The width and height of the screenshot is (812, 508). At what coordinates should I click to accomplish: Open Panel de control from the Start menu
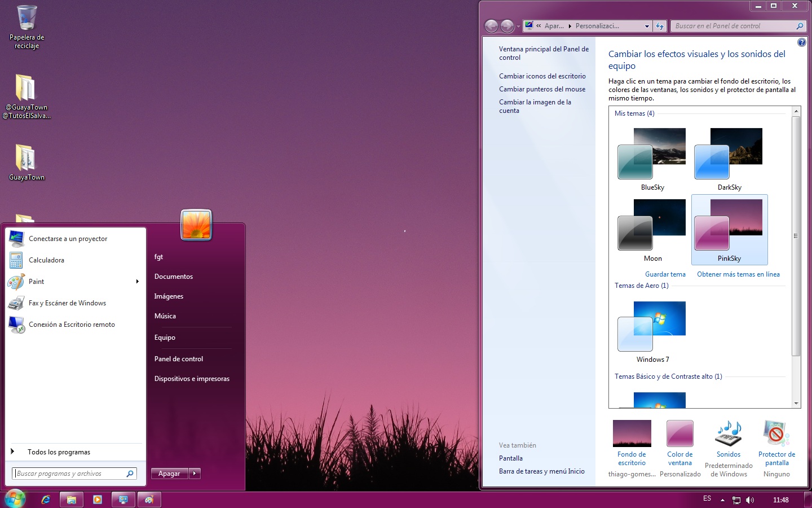179,359
